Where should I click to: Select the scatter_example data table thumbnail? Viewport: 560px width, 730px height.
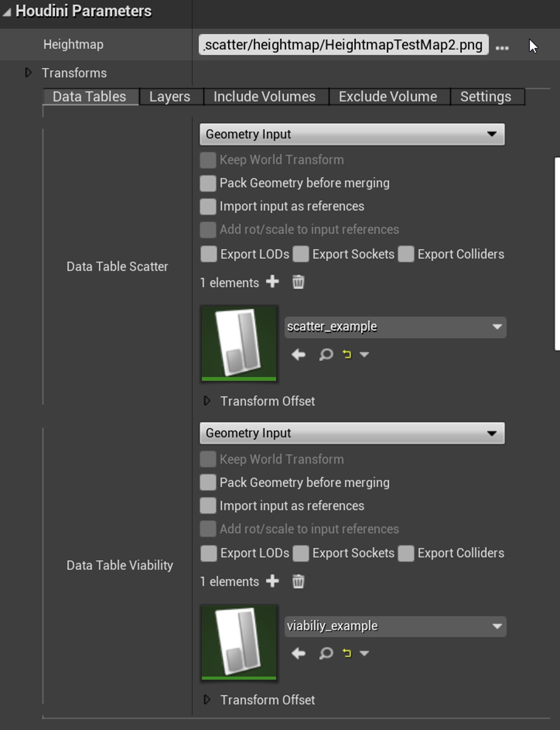[239, 343]
